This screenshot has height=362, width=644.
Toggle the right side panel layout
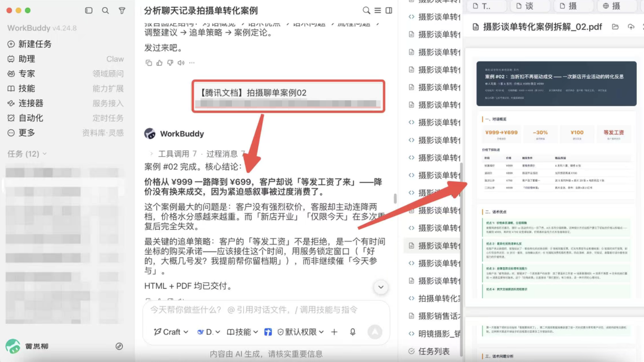click(389, 10)
